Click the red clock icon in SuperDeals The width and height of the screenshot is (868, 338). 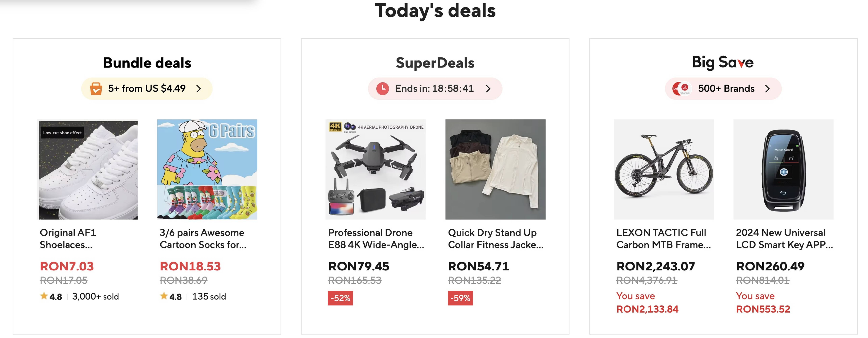[x=382, y=89]
